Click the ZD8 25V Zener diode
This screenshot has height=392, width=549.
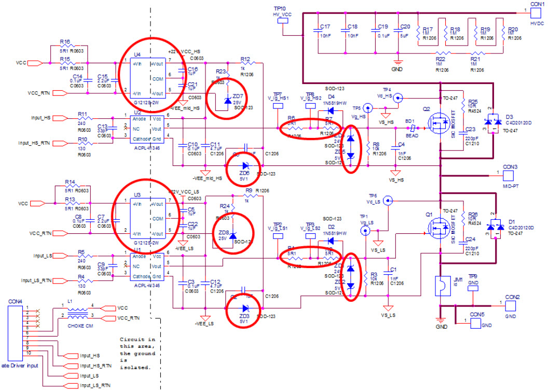click(232, 234)
